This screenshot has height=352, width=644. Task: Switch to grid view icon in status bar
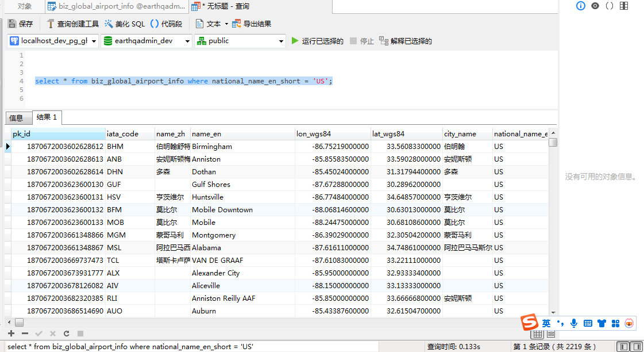[538, 334]
